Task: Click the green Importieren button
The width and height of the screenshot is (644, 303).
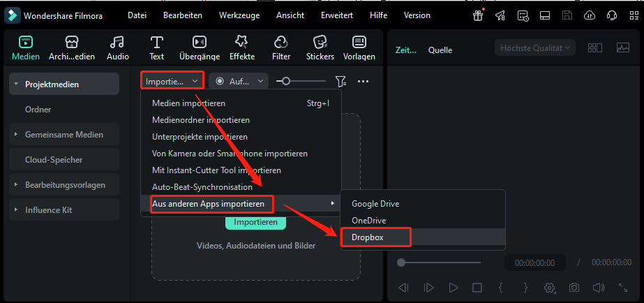Action: (x=255, y=222)
